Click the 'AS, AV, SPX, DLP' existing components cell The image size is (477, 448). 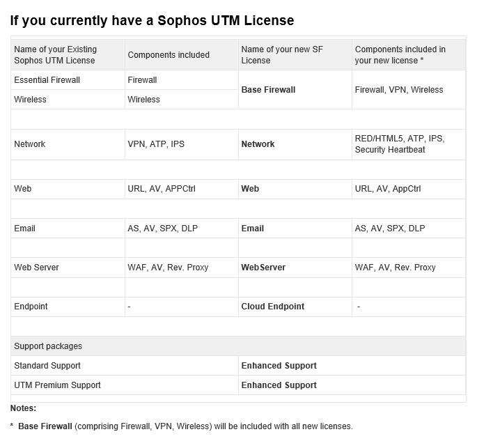(181, 229)
